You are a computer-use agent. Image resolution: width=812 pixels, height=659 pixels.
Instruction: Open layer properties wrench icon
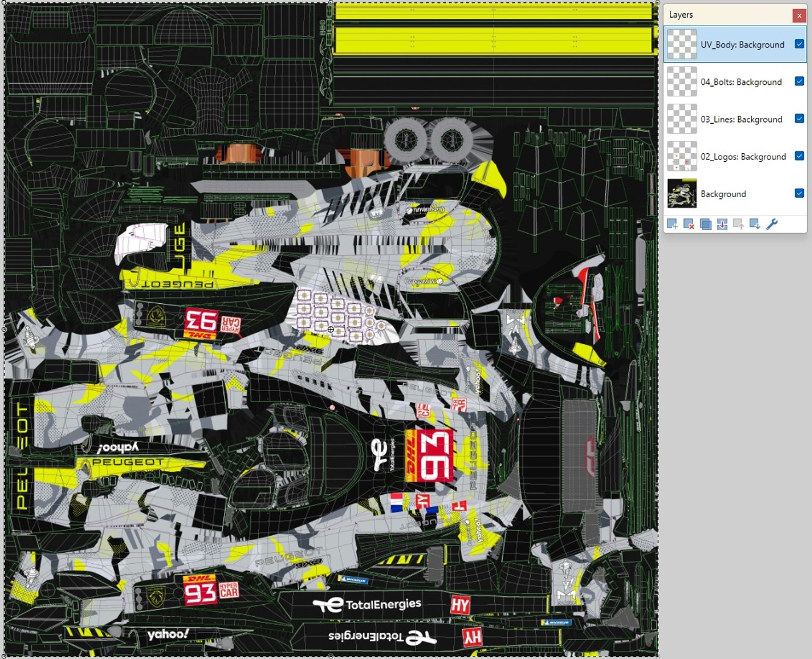(772, 224)
